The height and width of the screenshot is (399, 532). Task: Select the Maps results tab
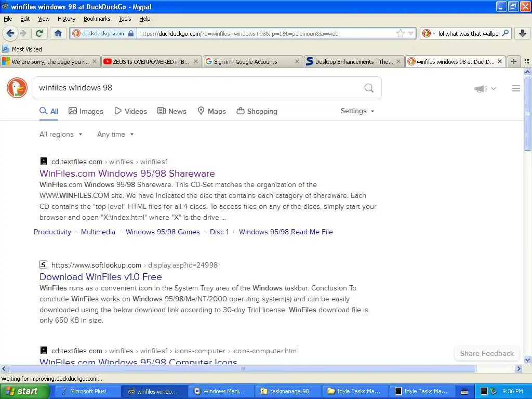tap(212, 111)
